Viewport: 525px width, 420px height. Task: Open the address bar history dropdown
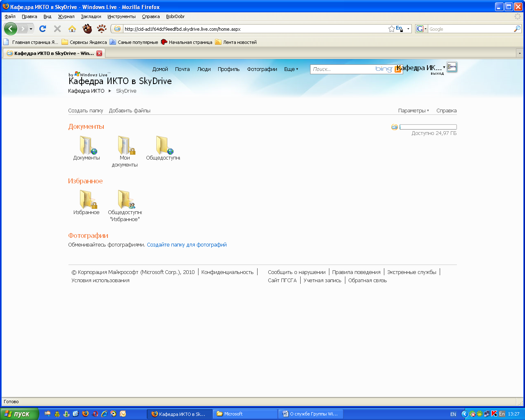[408, 29]
